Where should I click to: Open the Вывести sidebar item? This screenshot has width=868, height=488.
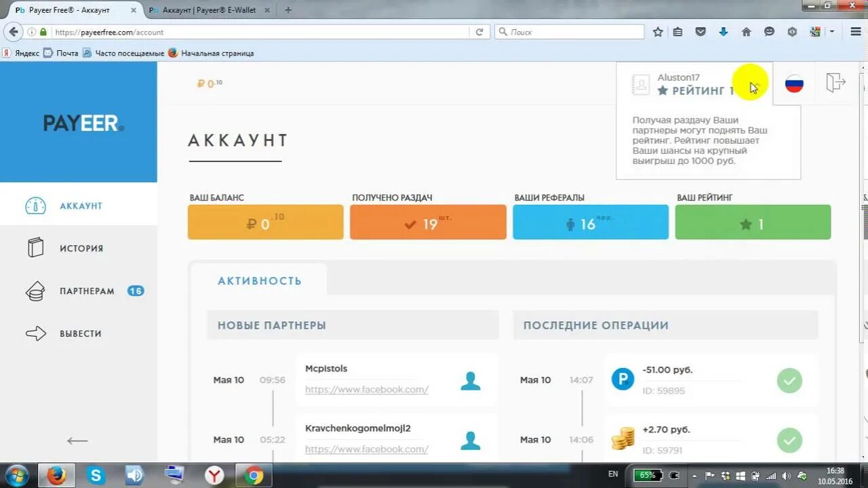pyautogui.click(x=79, y=333)
